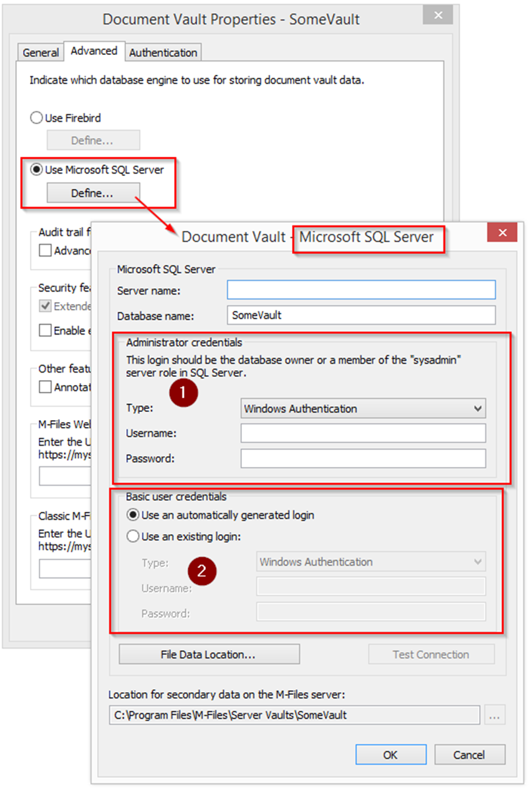Click Basic user Username field
This screenshot has height=794, width=532.
point(371,587)
